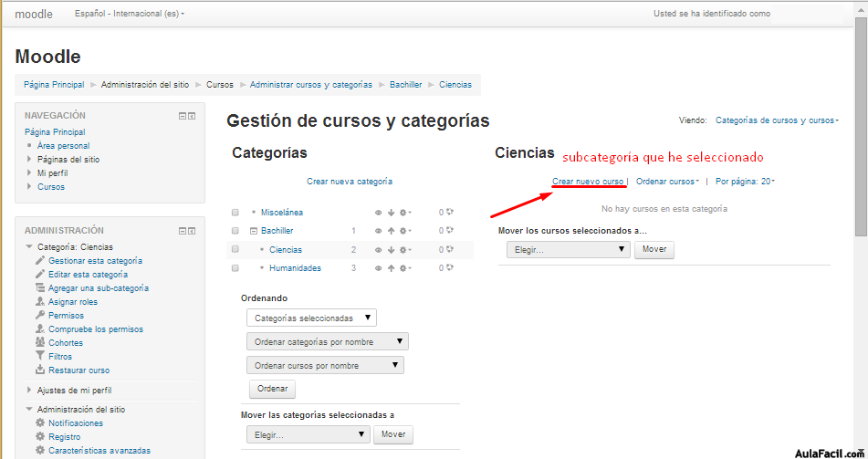
Task: Expand the Páginas del sitio navigation node
Action: tap(29, 160)
